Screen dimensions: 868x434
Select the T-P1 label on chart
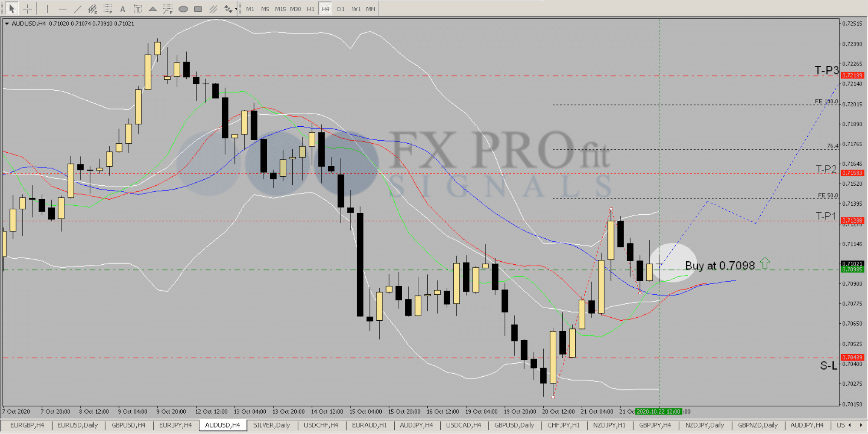point(826,216)
